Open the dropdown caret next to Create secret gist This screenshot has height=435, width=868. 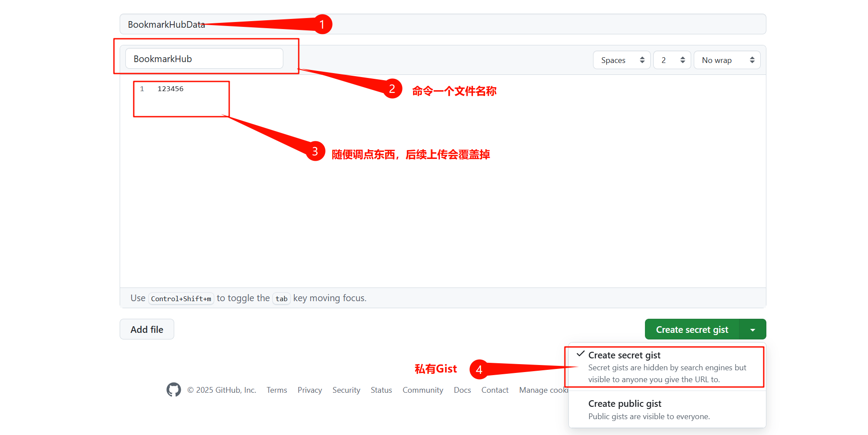tap(753, 330)
